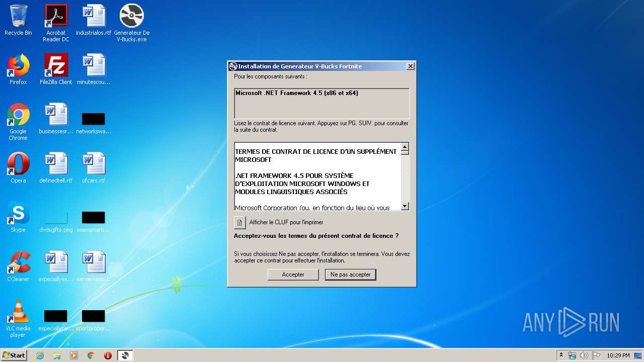Click the network tray icon
Screen dimensions: 644x362
[572, 355]
